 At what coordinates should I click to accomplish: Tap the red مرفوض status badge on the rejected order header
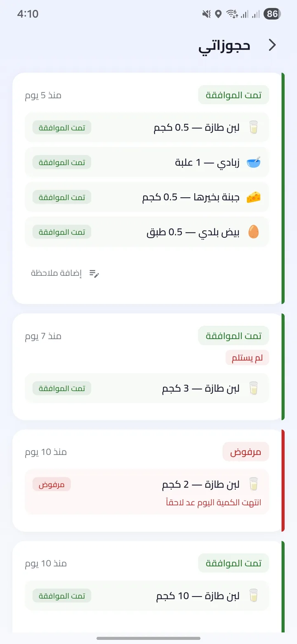245,452
